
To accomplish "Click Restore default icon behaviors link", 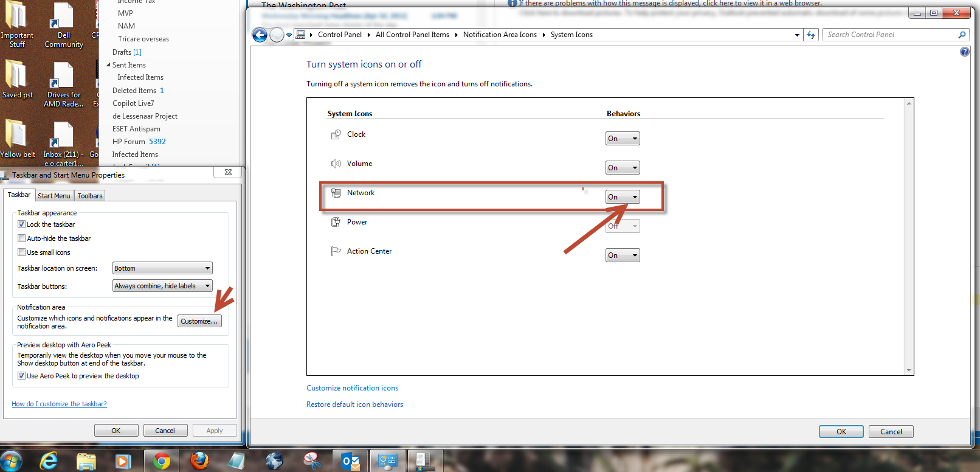I will pos(355,404).
